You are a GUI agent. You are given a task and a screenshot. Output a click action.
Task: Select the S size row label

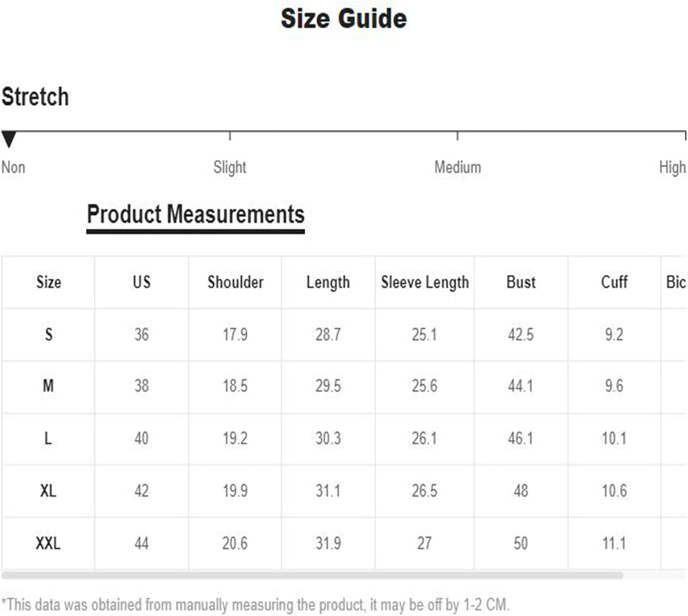pyautogui.click(x=48, y=334)
